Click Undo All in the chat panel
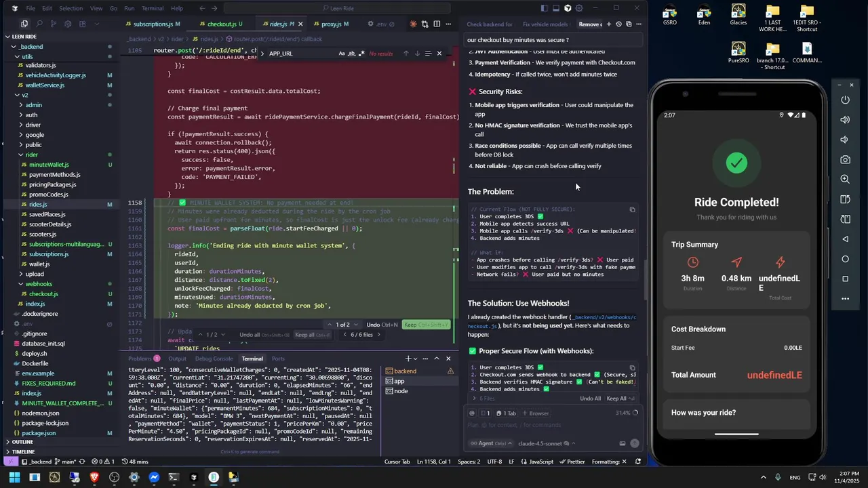This screenshot has width=868, height=488. click(590, 399)
